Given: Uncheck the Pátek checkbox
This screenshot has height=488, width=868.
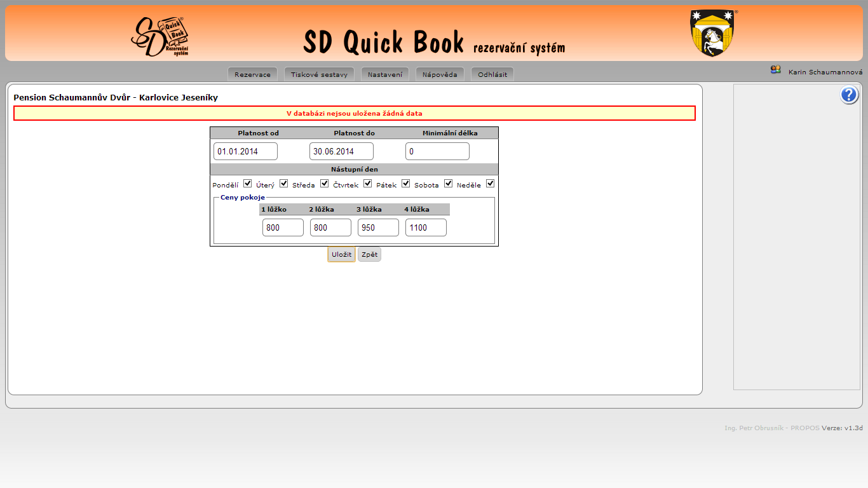Looking at the screenshot, I should 405,184.
